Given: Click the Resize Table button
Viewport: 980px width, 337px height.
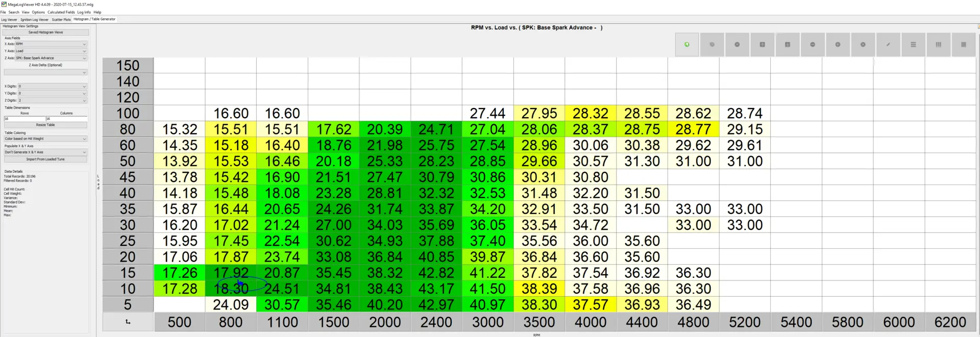Looking at the screenshot, I should tap(45, 125).
